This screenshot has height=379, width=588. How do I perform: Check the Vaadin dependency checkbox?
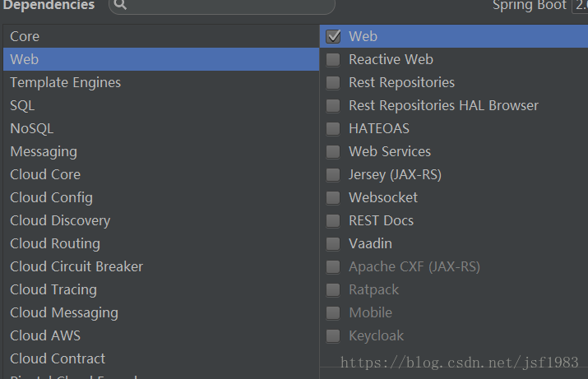[333, 243]
